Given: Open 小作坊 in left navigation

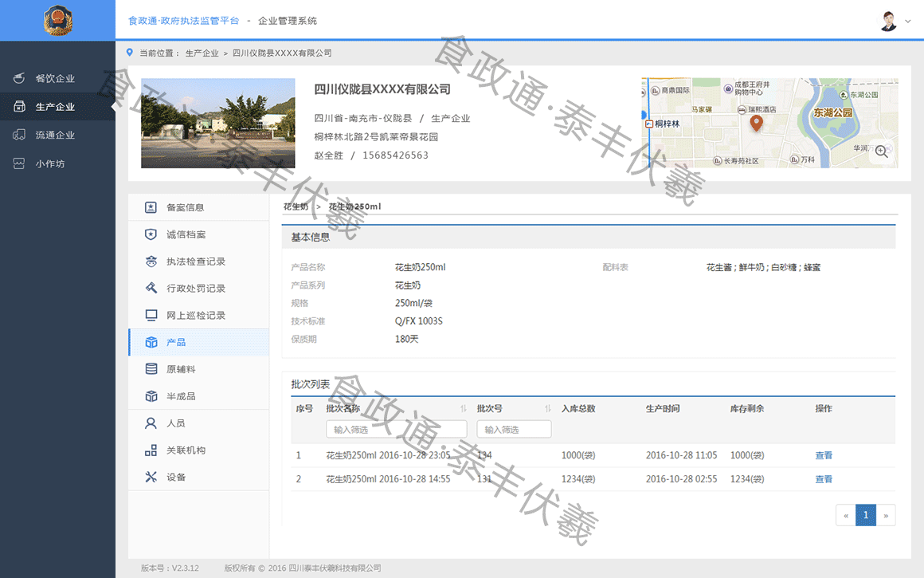Looking at the screenshot, I should (49, 163).
